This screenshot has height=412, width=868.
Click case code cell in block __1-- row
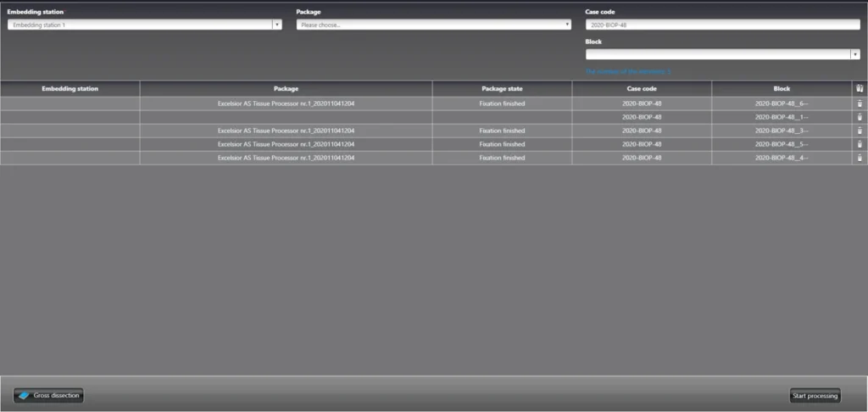(642, 117)
